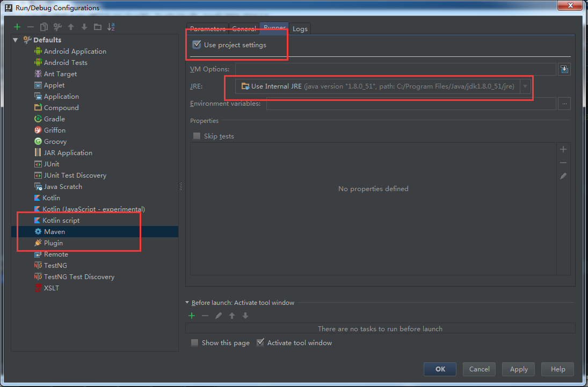Switch to the General tab
The width and height of the screenshot is (588, 387).
click(244, 29)
